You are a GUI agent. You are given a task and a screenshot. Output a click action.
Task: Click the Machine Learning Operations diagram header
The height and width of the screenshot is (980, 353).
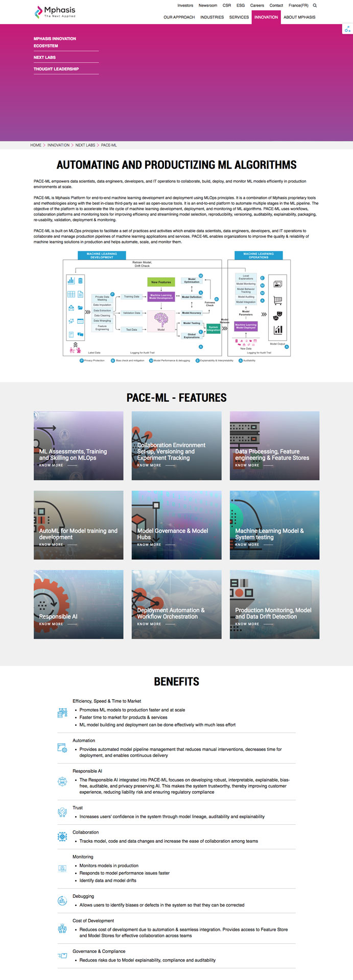pos(258,255)
